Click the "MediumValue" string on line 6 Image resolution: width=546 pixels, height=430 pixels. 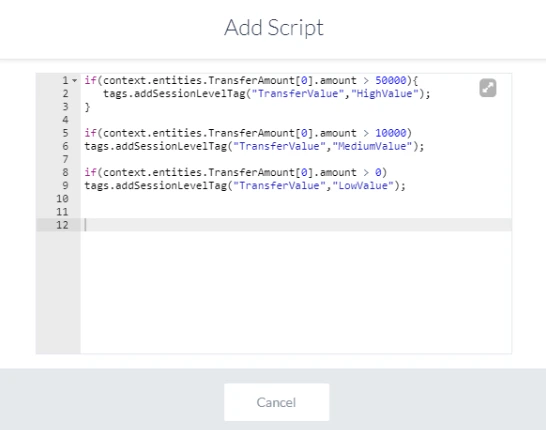tap(372, 146)
